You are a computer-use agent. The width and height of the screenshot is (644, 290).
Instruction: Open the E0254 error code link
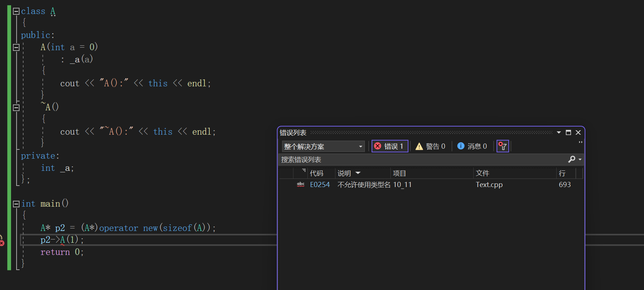pos(320,184)
